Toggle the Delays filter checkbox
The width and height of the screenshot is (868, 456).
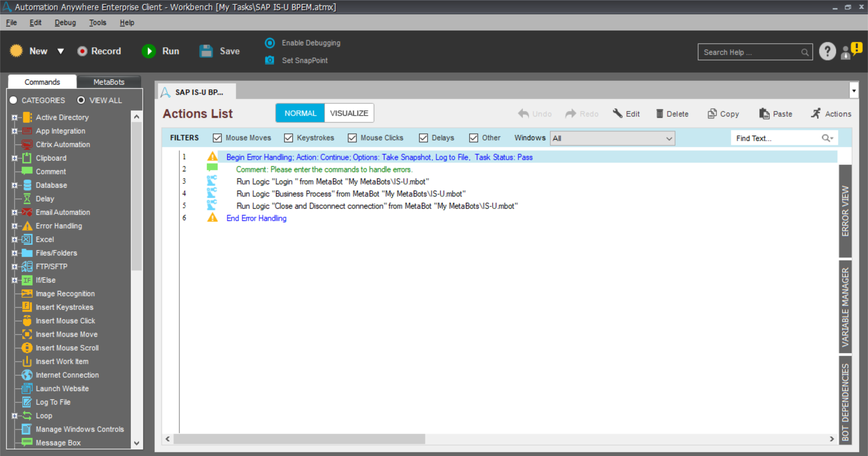coord(423,138)
